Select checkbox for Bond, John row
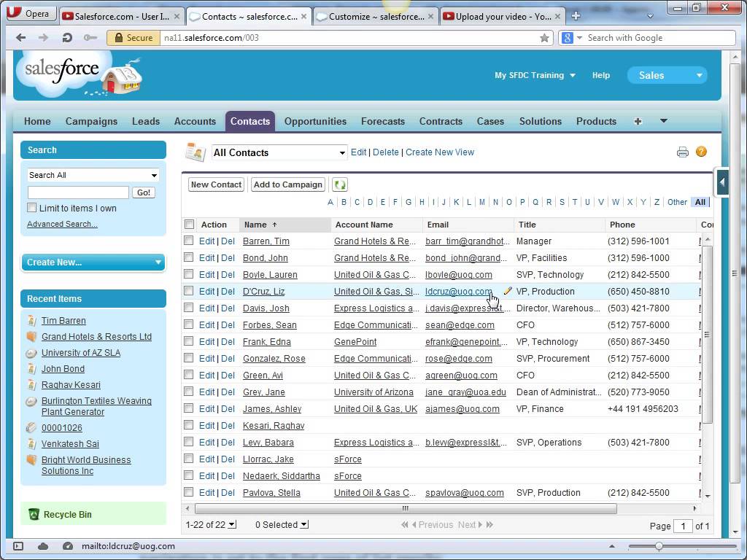This screenshot has height=560, width=747. pyautogui.click(x=189, y=257)
